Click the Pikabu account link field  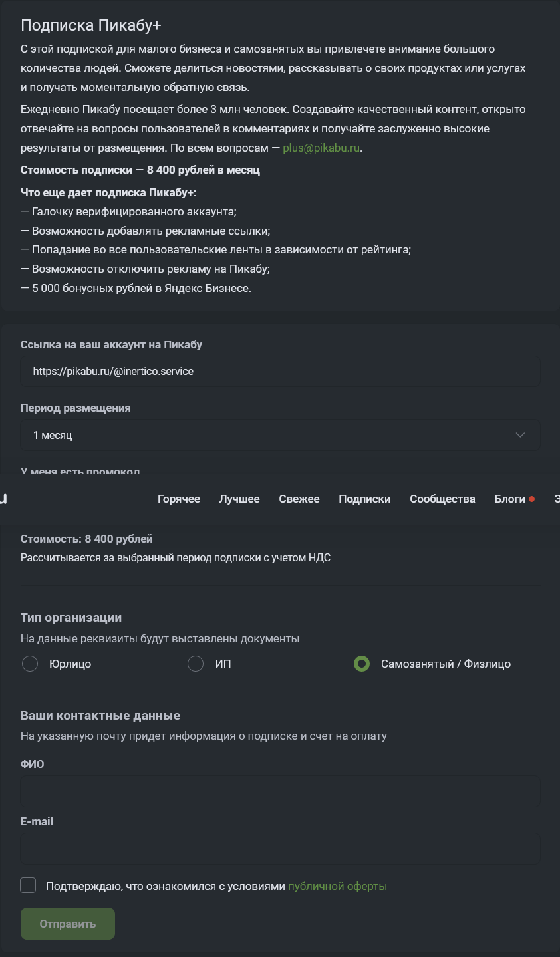(x=279, y=372)
